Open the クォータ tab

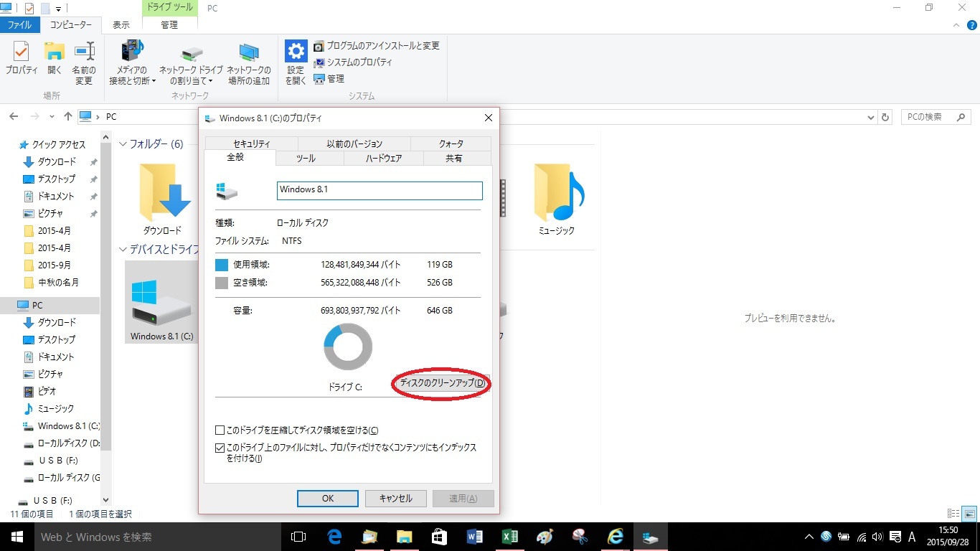tap(451, 143)
